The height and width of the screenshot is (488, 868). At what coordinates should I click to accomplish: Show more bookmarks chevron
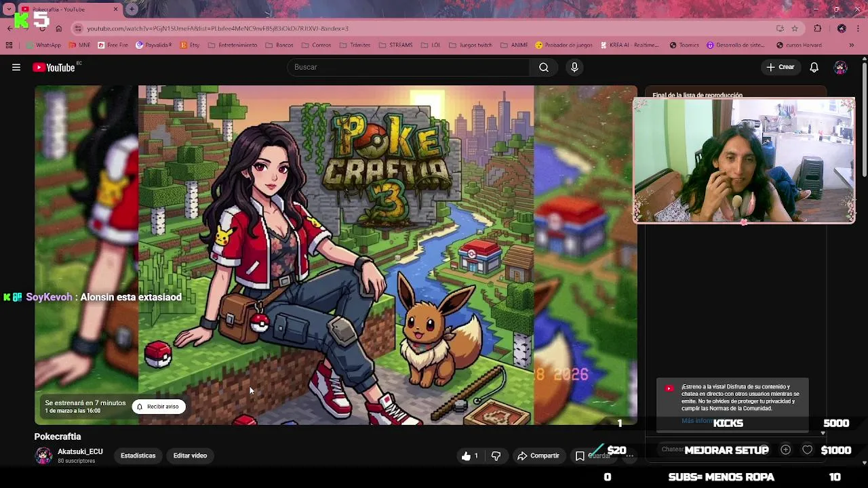click(852, 45)
